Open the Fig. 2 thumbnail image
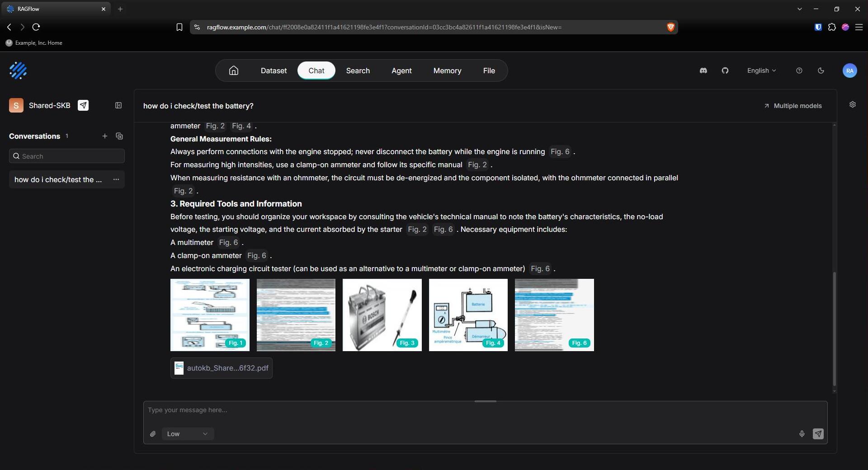 click(296, 315)
